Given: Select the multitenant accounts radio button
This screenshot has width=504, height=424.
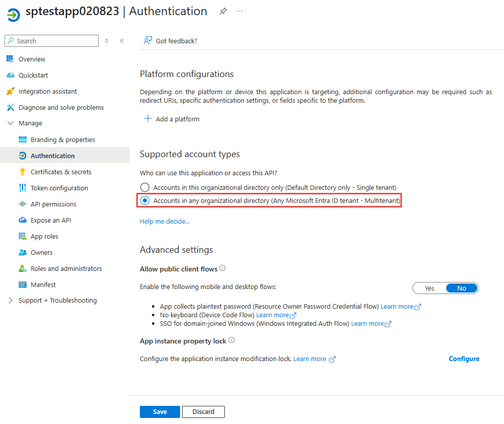Looking at the screenshot, I should [x=145, y=200].
